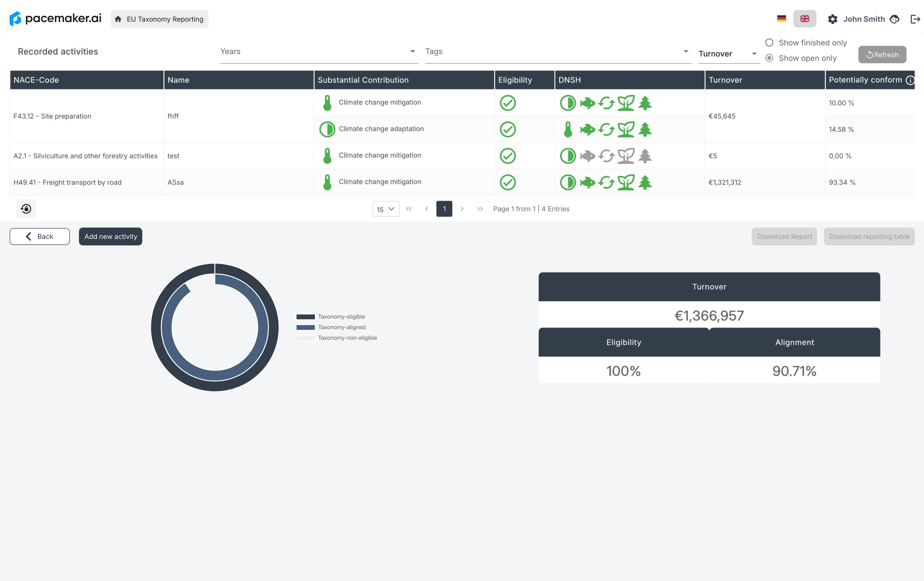Open settings via the gear icon
This screenshot has height=581, width=924.
pyautogui.click(x=832, y=19)
